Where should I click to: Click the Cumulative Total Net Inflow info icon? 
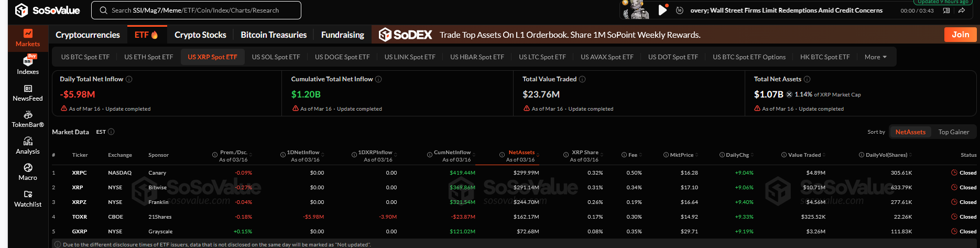[378, 79]
